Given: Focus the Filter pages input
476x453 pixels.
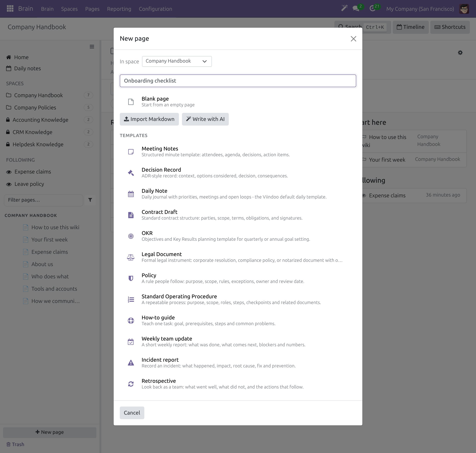Looking at the screenshot, I should click(43, 200).
